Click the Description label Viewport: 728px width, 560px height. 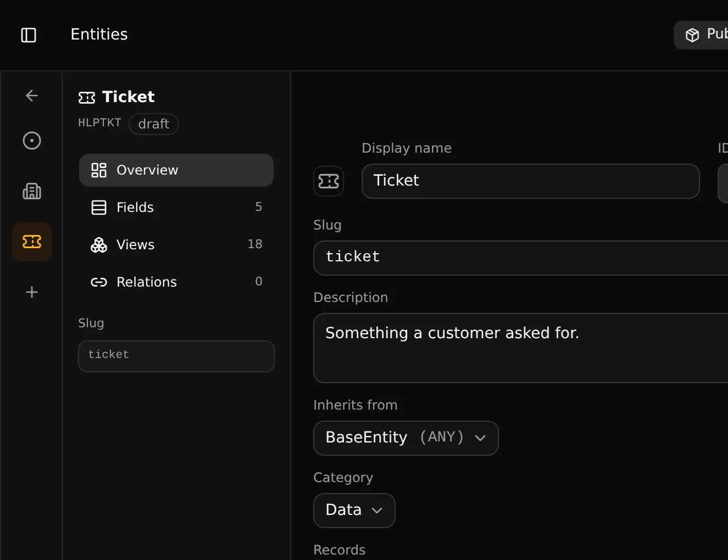(351, 298)
